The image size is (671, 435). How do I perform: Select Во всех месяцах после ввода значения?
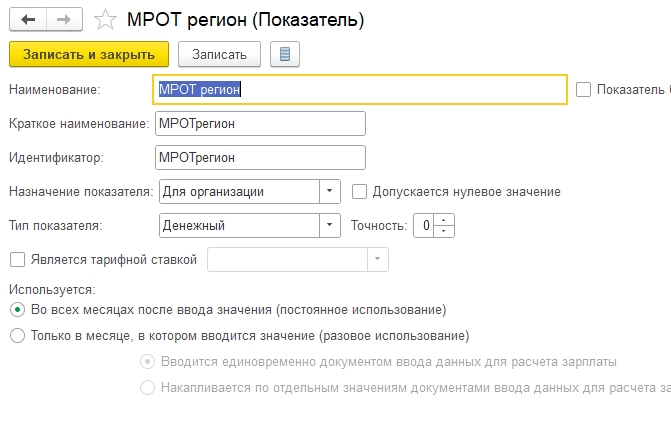[x=17, y=310]
